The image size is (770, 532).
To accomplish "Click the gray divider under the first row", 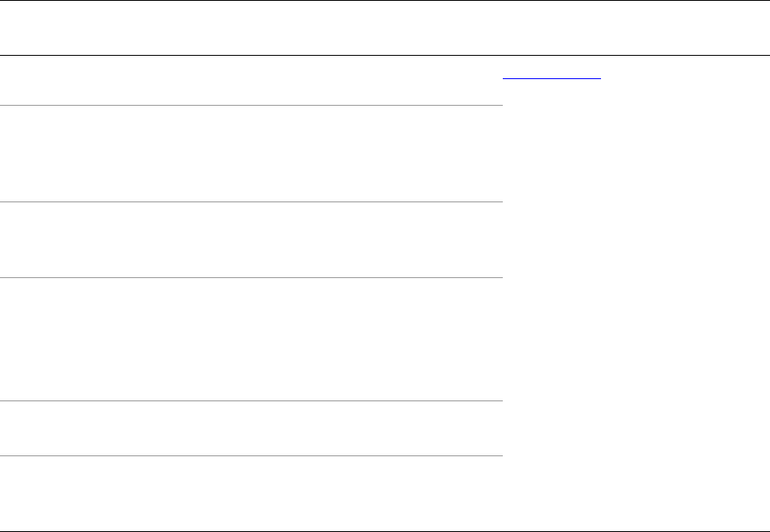I will [x=250, y=105].
